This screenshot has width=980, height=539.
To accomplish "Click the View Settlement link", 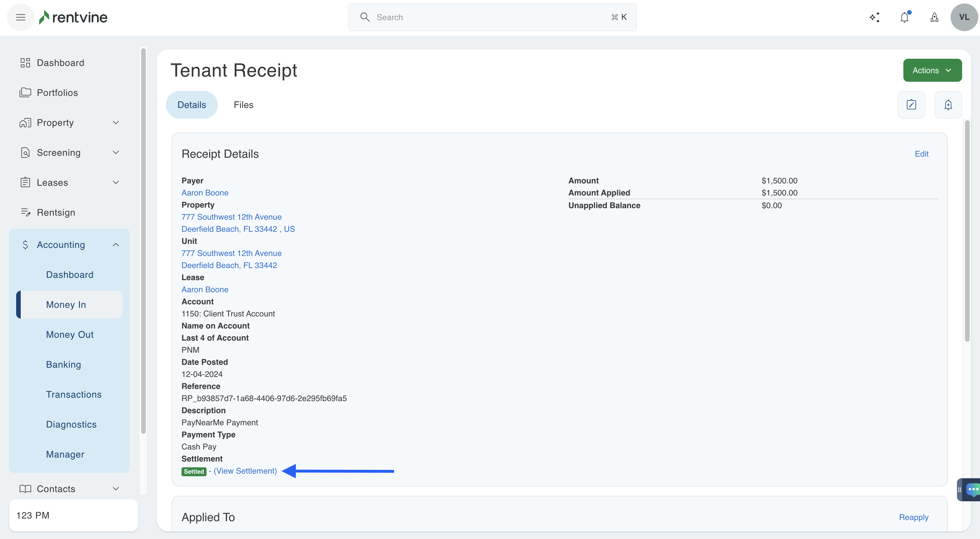I will point(245,471).
